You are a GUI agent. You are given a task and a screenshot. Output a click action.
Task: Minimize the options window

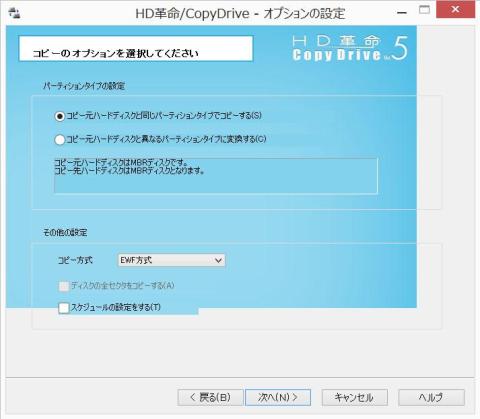(402, 13)
